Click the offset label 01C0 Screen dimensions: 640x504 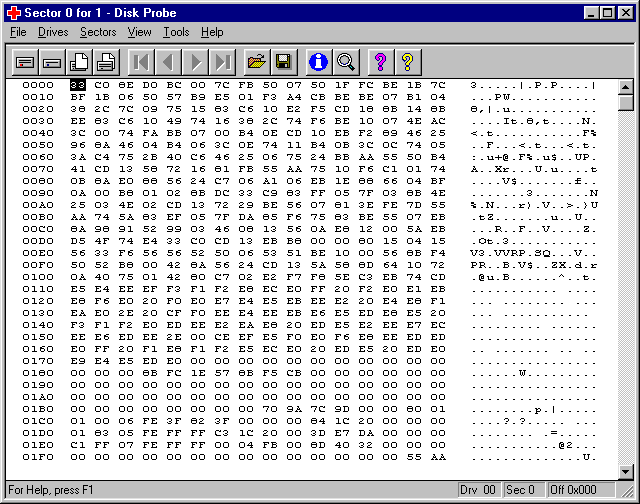pos(38,421)
